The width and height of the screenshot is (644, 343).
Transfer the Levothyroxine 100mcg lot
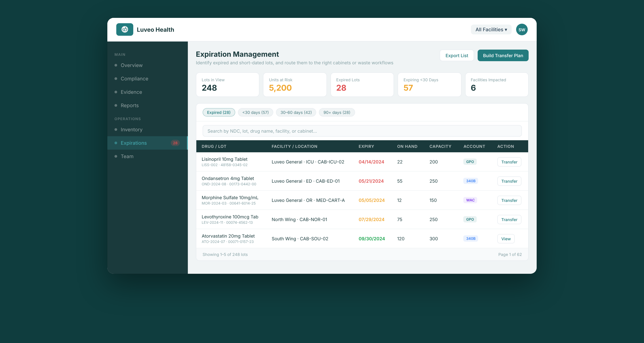coord(509,220)
